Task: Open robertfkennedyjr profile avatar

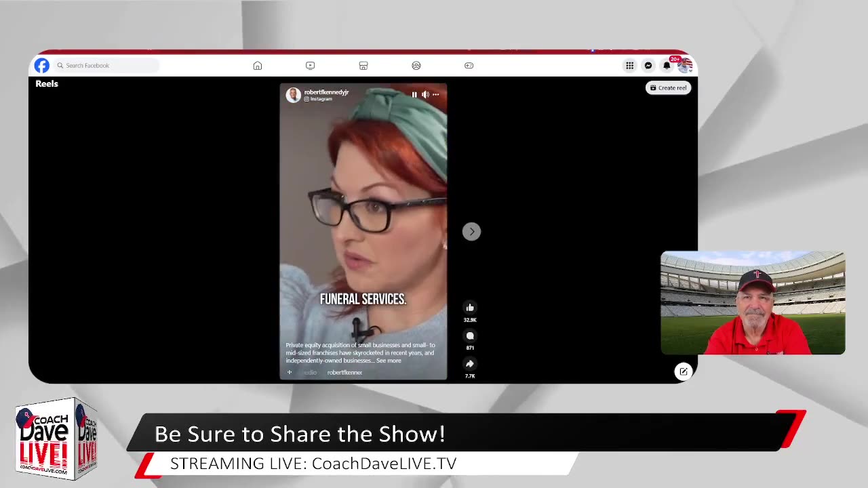Action: coord(294,95)
